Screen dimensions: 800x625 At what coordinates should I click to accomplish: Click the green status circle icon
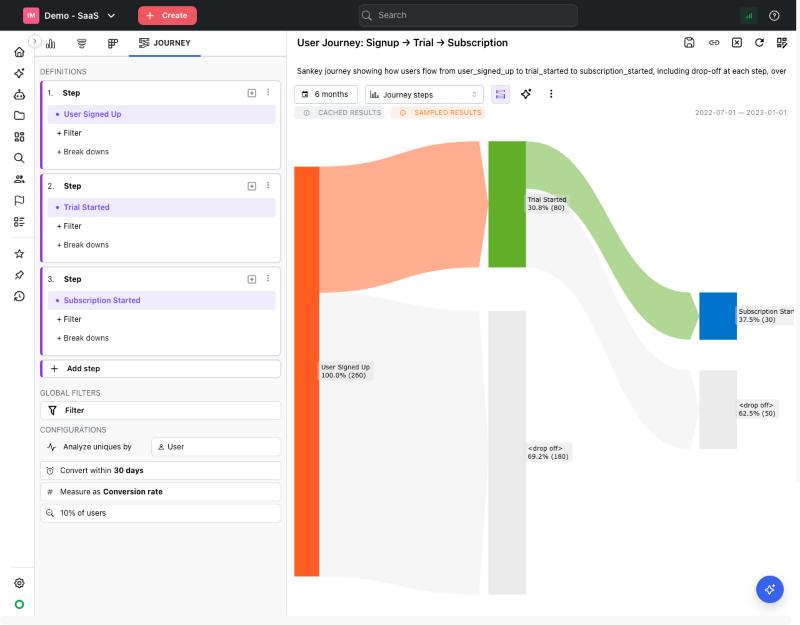coord(19,605)
